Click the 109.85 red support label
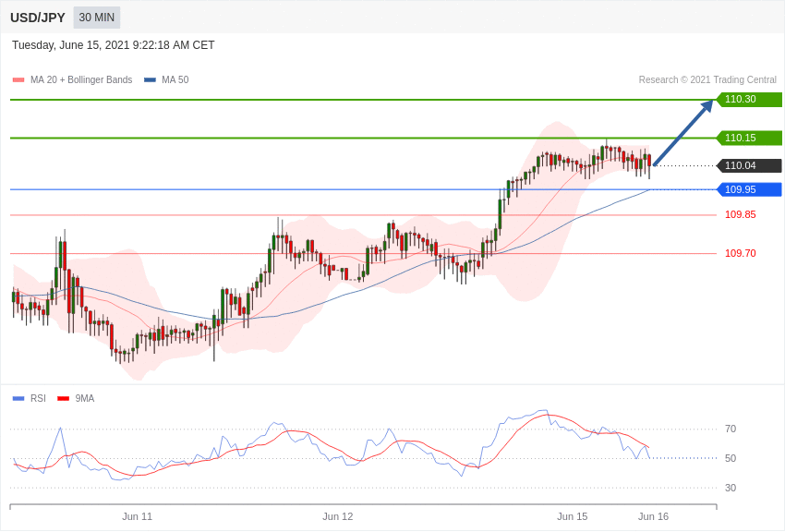The width and height of the screenshot is (785, 532). [741, 214]
